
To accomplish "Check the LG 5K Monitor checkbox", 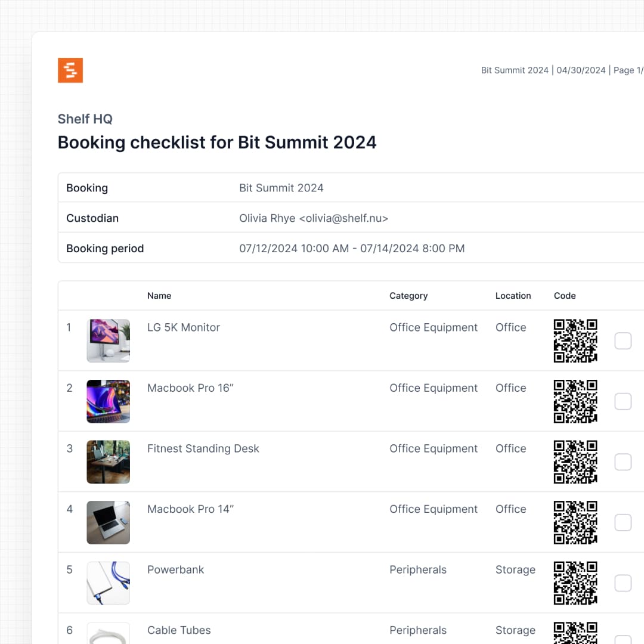I will tap(623, 341).
